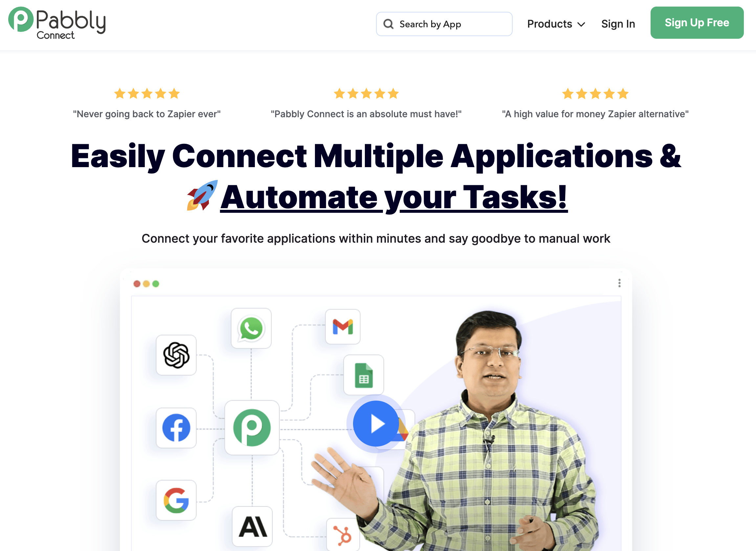Click the Sign Up Free button

pyautogui.click(x=697, y=23)
